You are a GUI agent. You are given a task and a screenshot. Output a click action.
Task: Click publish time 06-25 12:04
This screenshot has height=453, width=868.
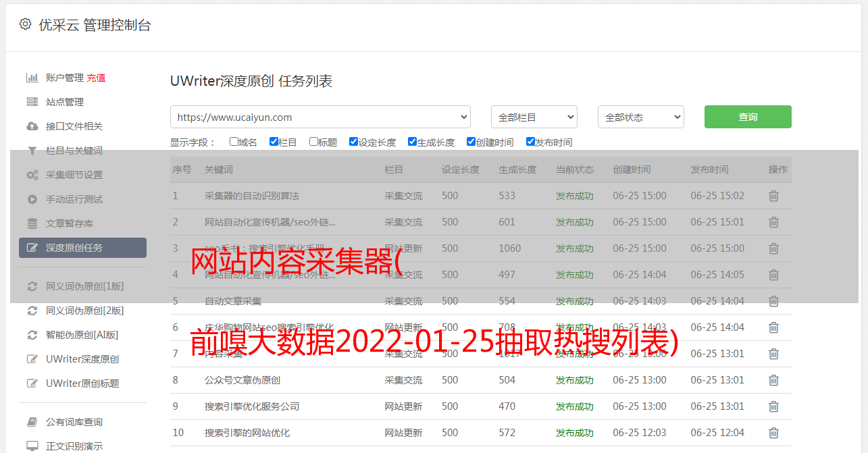(717, 433)
